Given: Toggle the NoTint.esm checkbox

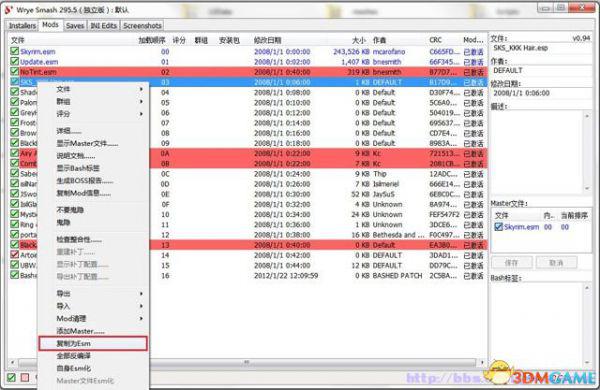Looking at the screenshot, I should pos(15,72).
